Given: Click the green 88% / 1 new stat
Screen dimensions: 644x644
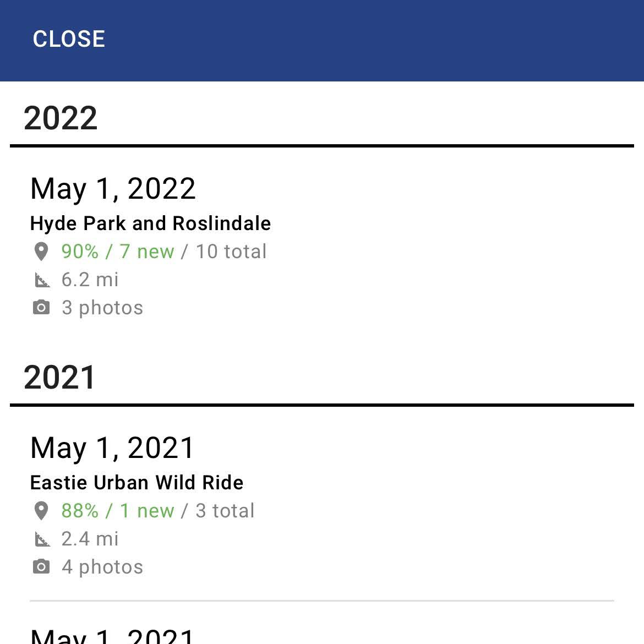Looking at the screenshot, I should pyautogui.click(x=117, y=511).
